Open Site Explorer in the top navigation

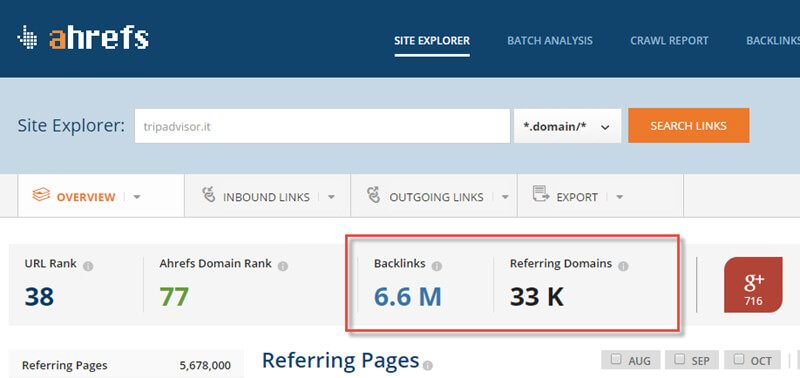pos(432,41)
